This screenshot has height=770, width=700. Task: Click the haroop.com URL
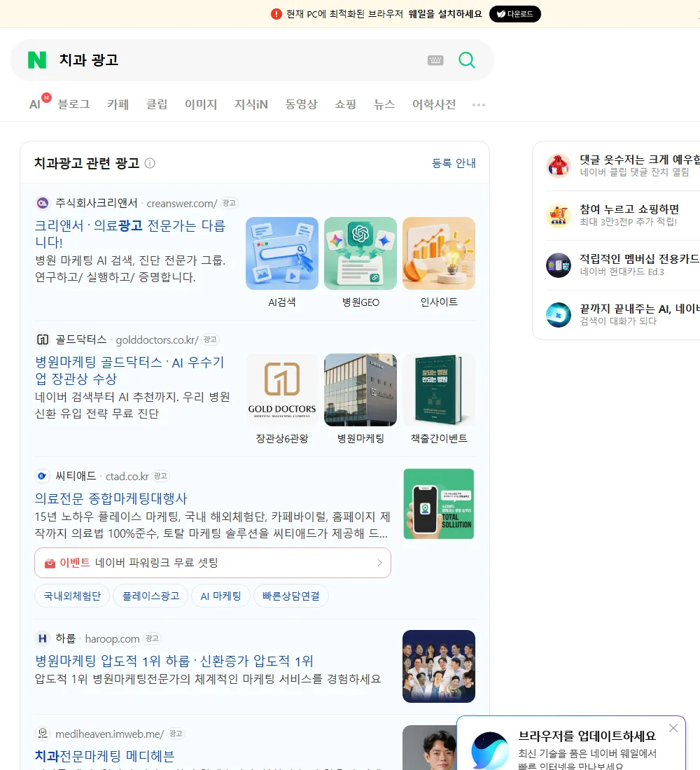pos(112,639)
